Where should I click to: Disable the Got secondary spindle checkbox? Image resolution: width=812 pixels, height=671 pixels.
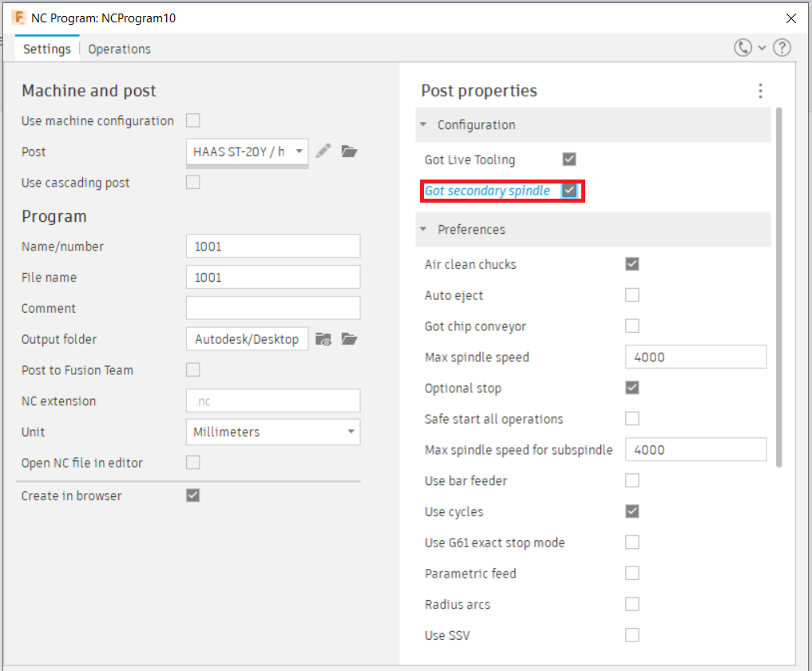click(x=569, y=191)
